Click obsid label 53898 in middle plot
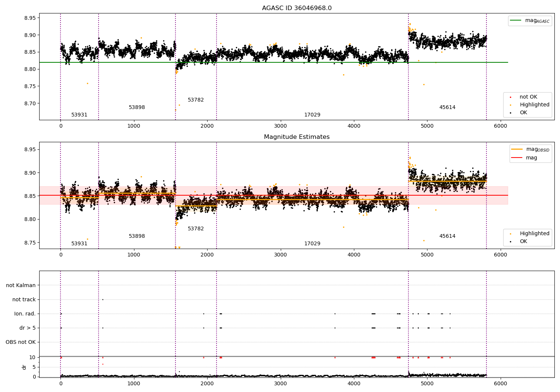 click(137, 236)
